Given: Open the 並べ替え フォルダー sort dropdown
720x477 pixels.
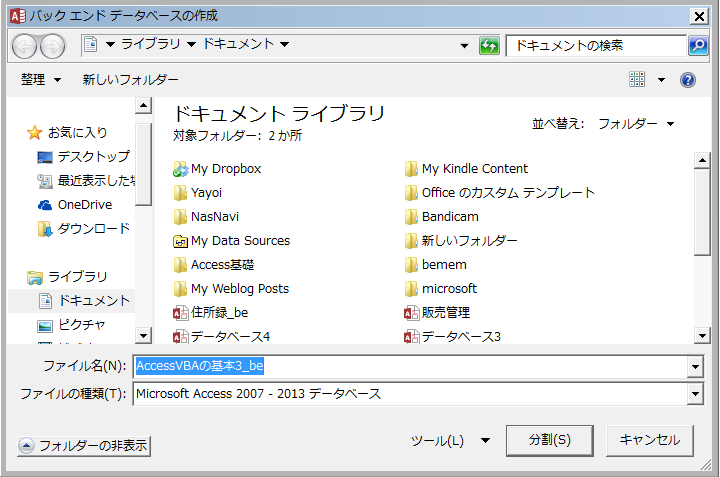Looking at the screenshot, I should (636, 124).
